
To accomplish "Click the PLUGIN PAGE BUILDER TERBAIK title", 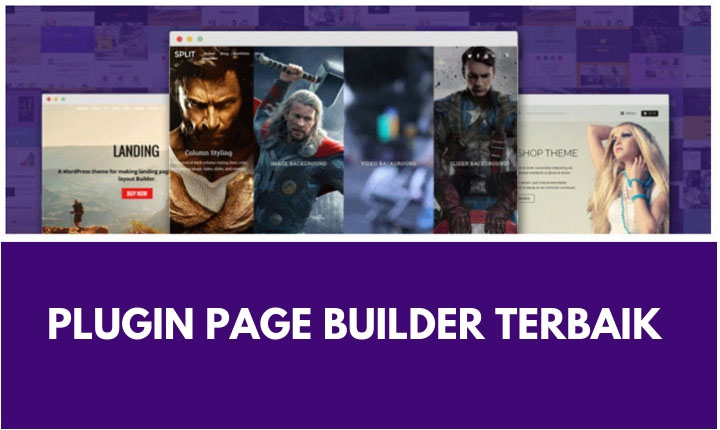I will click(354, 323).
